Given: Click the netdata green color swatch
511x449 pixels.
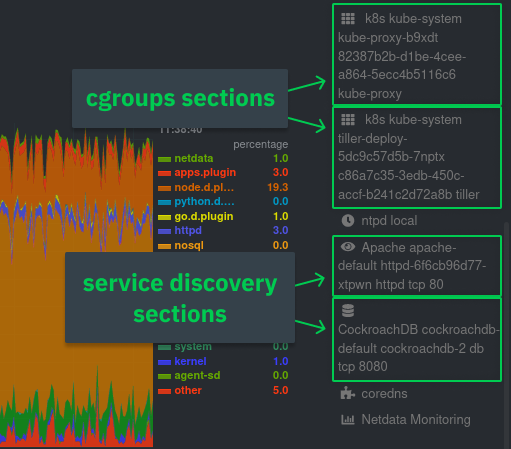Looking at the screenshot, I should click(x=164, y=159).
